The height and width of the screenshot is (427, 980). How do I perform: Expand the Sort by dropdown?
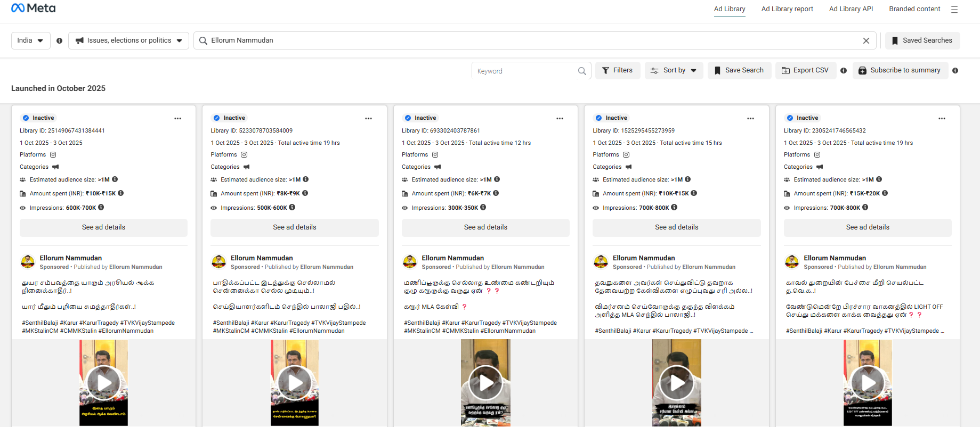674,70
